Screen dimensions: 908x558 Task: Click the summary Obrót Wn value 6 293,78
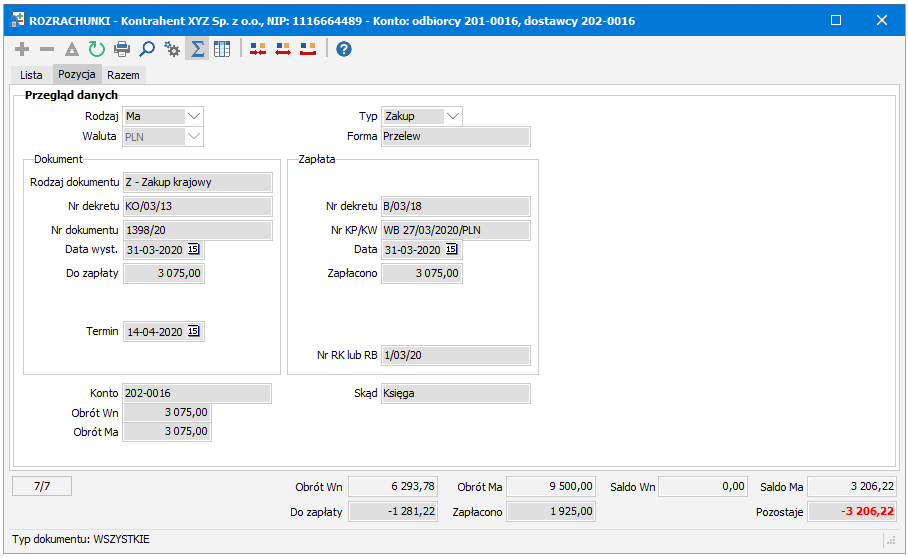(393, 487)
